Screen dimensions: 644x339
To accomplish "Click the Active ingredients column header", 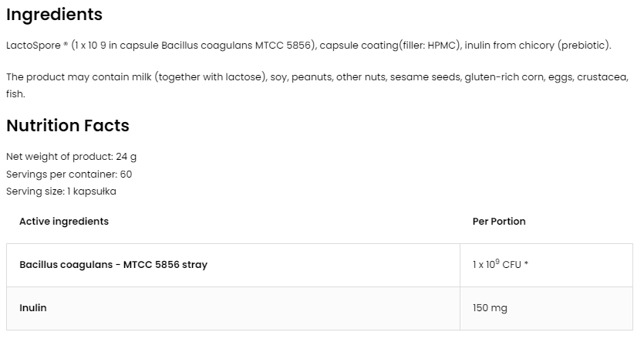I will (x=64, y=221).
